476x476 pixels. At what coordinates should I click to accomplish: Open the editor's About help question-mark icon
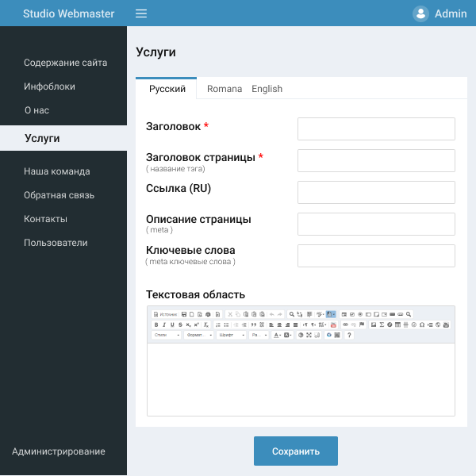(349, 335)
